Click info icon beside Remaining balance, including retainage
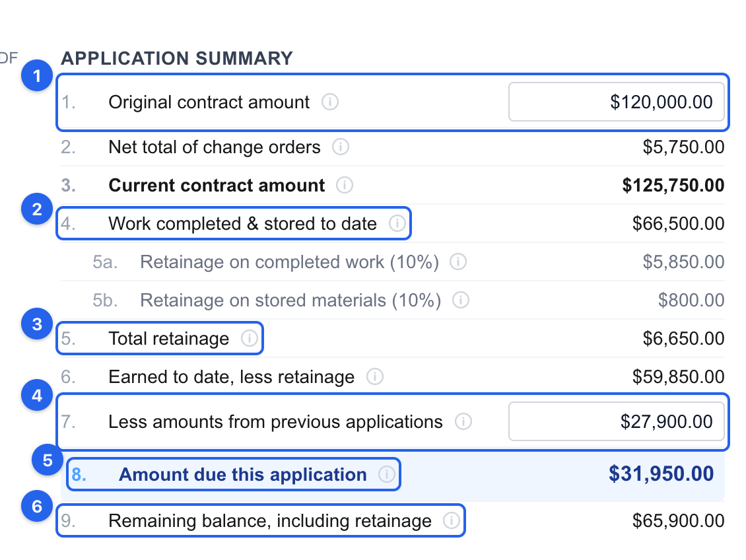The width and height of the screenshot is (746, 560). [x=452, y=520]
